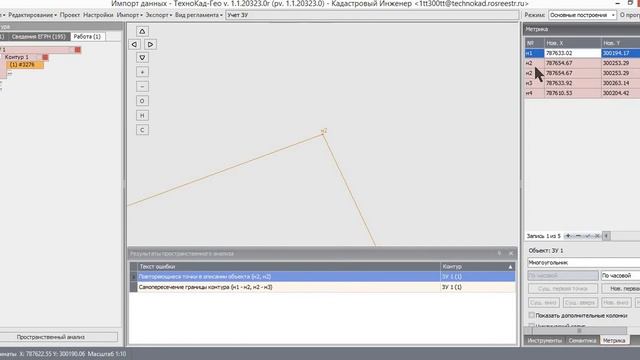The width and height of the screenshot is (640, 360).
Task: Click the Нов. вниз button
Action: pyautogui.click(x=616, y=303)
